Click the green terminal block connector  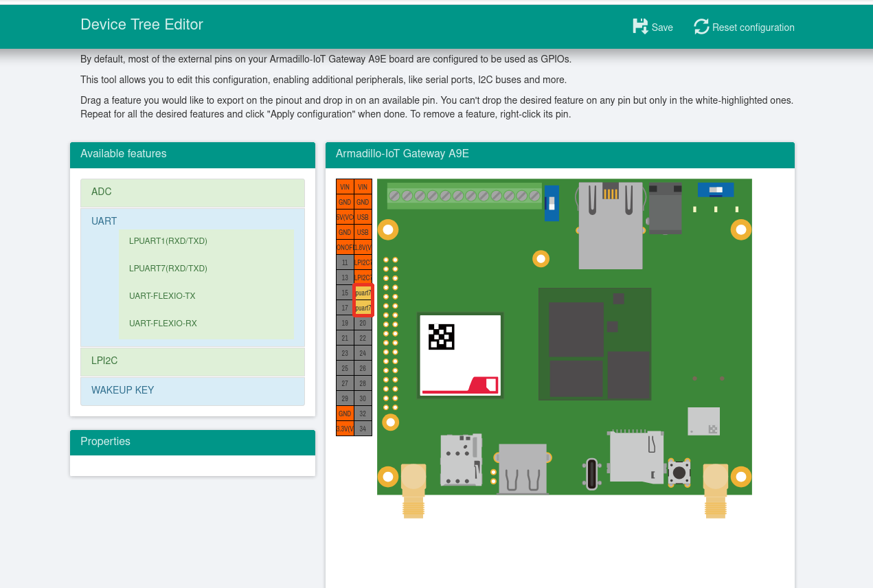click(x=464, y=196)
